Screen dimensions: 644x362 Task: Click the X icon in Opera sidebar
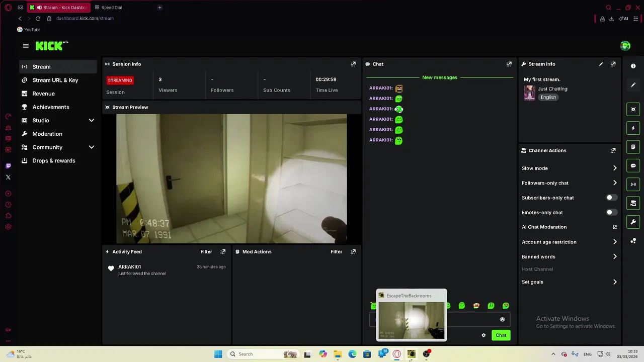click(x=8, y=177)
